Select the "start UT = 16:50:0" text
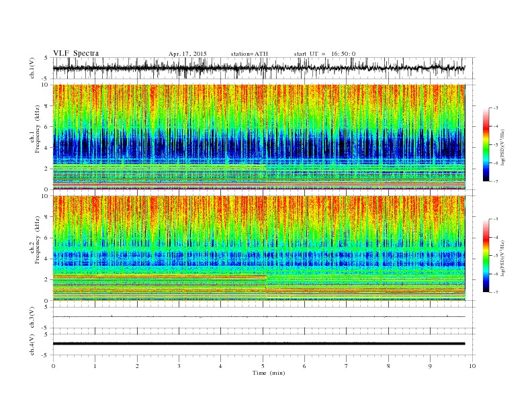 point(324,54)
